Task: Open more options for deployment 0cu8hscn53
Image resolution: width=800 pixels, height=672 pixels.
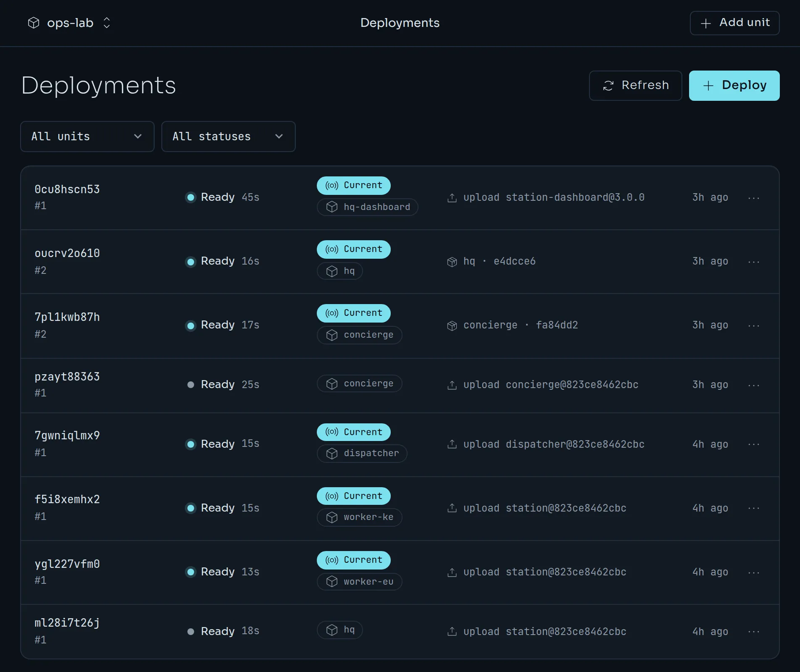Action: pos(754,198)
